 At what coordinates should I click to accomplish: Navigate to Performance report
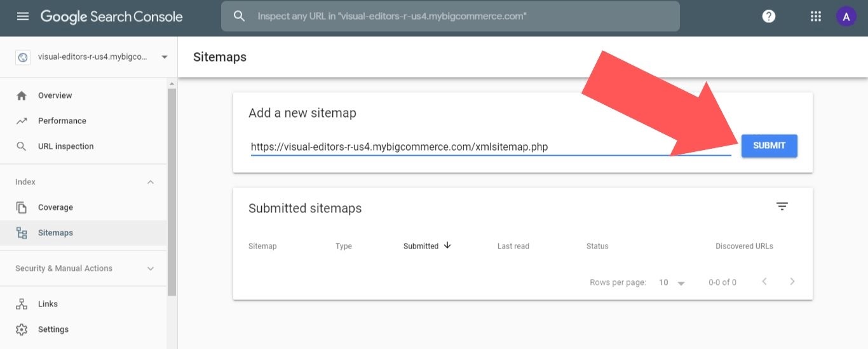[x=62, y=121]
